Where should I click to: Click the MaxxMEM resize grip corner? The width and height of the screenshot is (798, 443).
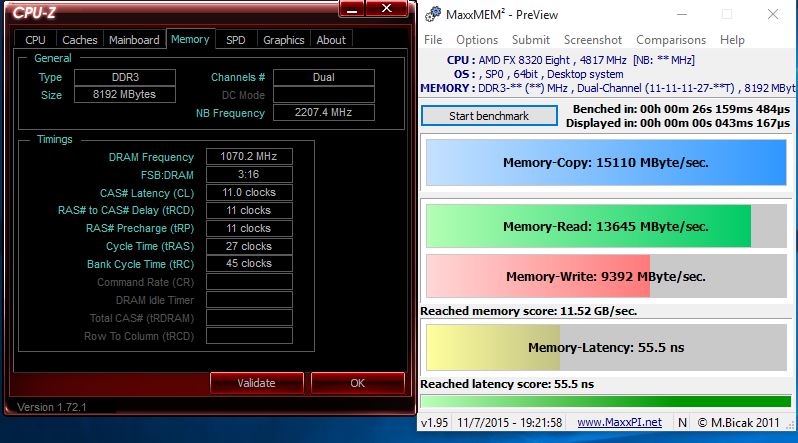point(790,425)
